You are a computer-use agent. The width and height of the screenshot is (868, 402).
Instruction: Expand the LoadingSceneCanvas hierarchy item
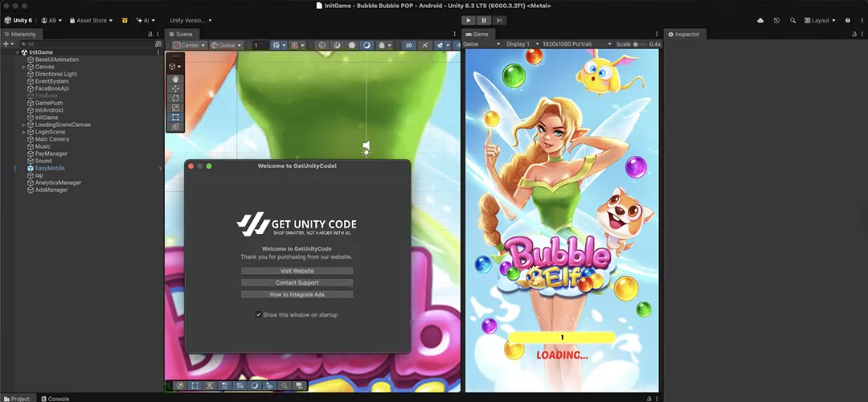coord(23,125)
